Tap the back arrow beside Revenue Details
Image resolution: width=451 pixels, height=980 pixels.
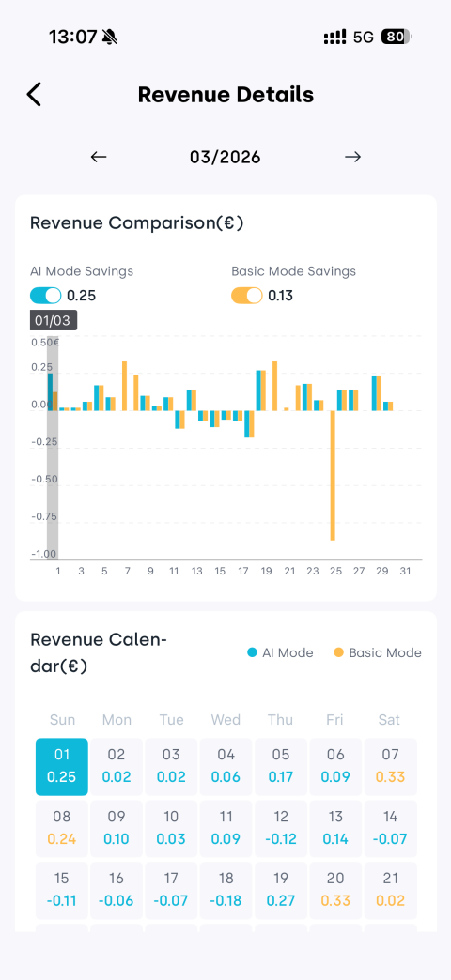coord(34,95)
